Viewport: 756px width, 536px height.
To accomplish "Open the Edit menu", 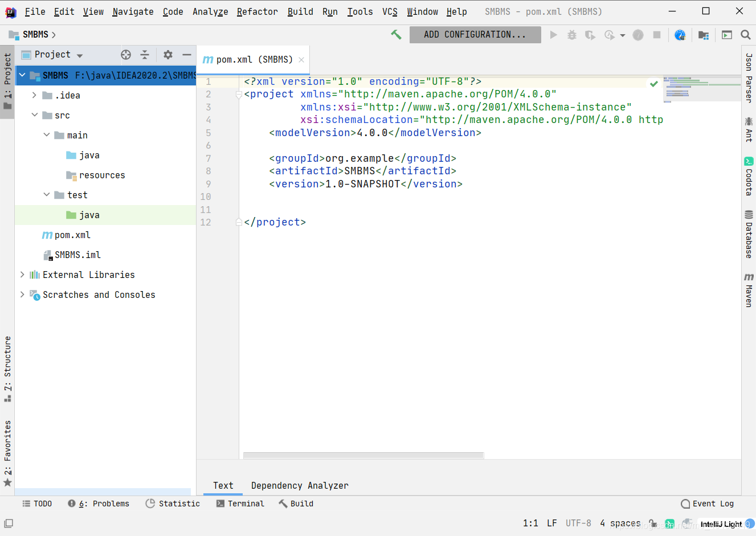I will coord(64,11).
